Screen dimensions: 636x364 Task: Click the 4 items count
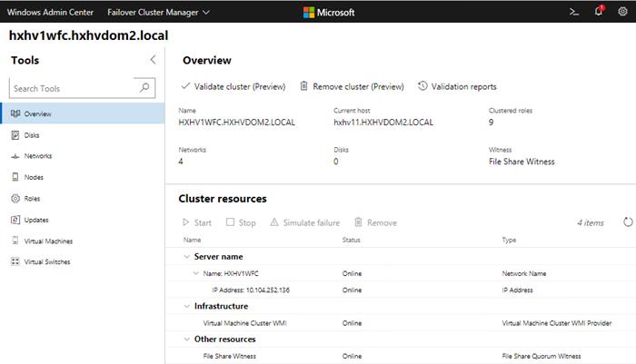coord(591,222)
